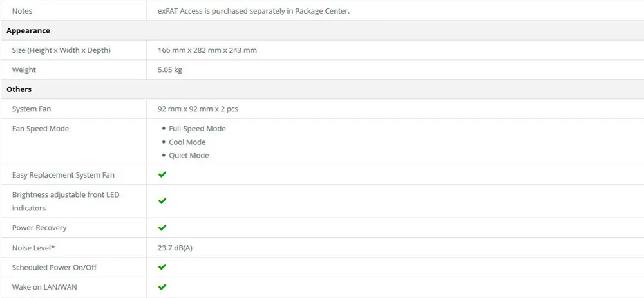Click the Weight row label
The width and height of the screenshot is (644, 298).
point(24,70)
